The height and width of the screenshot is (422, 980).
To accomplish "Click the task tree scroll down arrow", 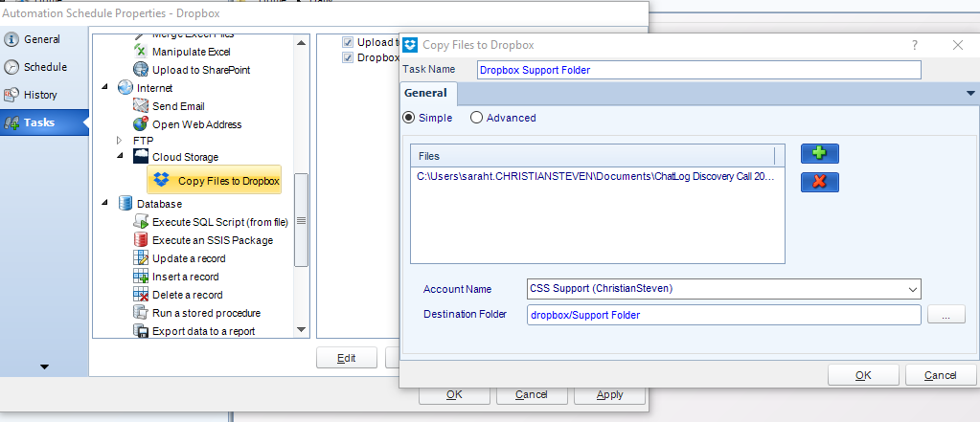I will (x=301, y=329).
